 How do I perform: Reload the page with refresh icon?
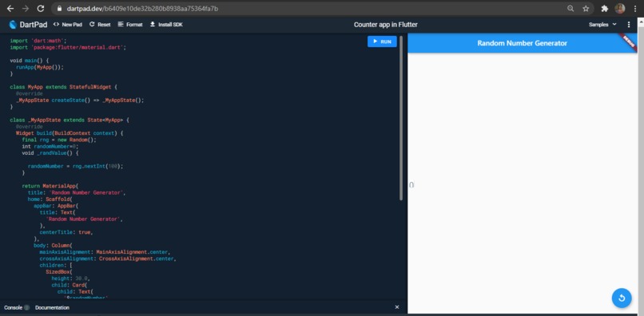point(40,8)
